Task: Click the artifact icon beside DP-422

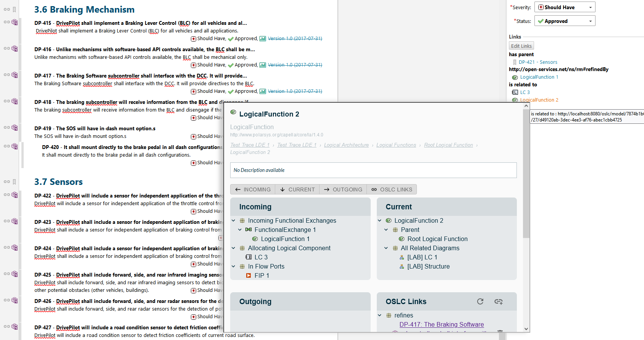Action: tap(15, 195)
